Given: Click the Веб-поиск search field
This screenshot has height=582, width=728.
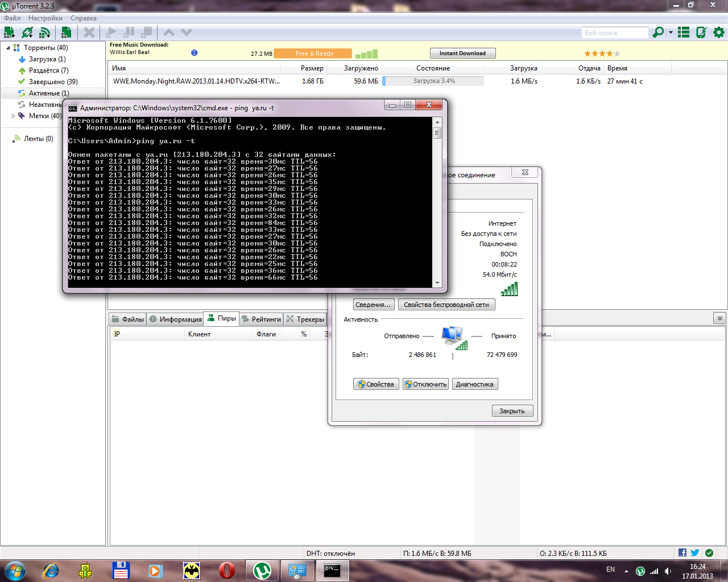Looking at the screenshot, I should pos(614,33).
